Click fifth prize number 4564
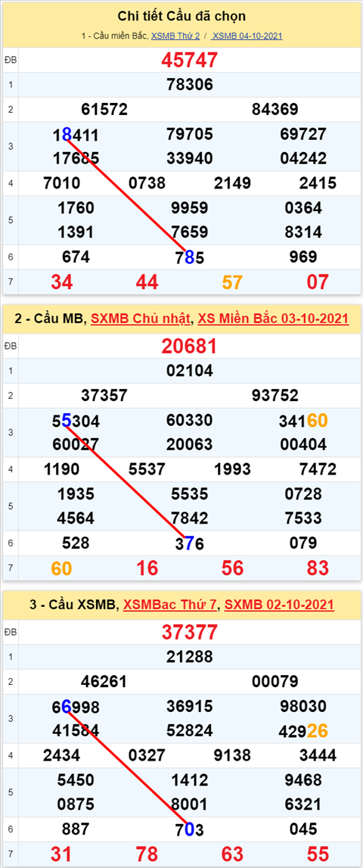This screenshot has height=868, width=363. [76, 518]
